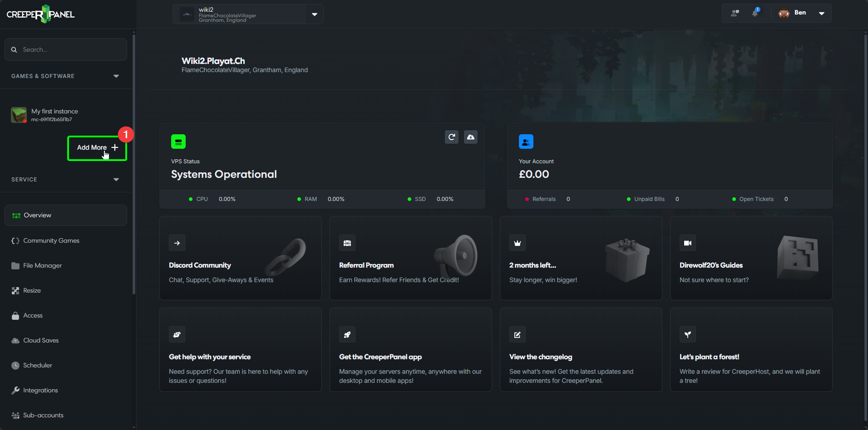Click the Ben user avatar
The image size is (868, 430).
[x=784, y=13]
